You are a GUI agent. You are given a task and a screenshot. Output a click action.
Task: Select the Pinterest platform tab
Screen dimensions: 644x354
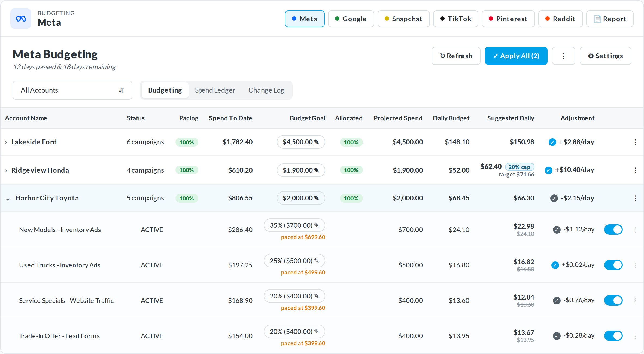508,19
